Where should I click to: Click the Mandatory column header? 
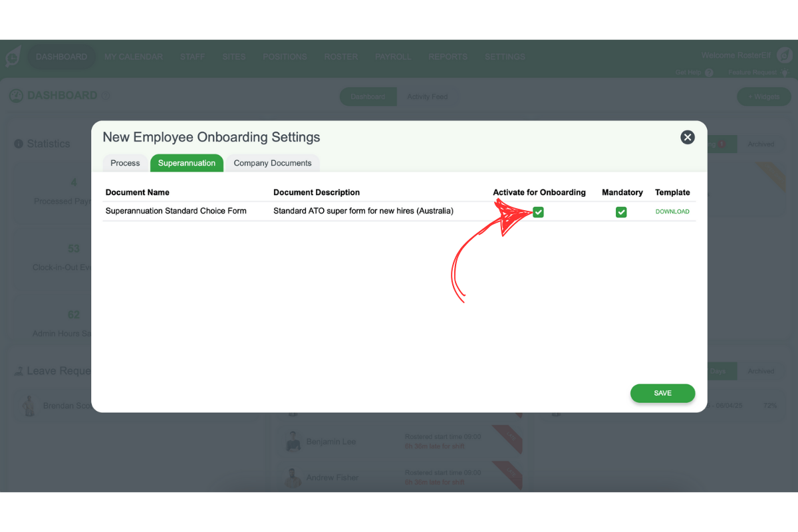(x=622, y=192)
